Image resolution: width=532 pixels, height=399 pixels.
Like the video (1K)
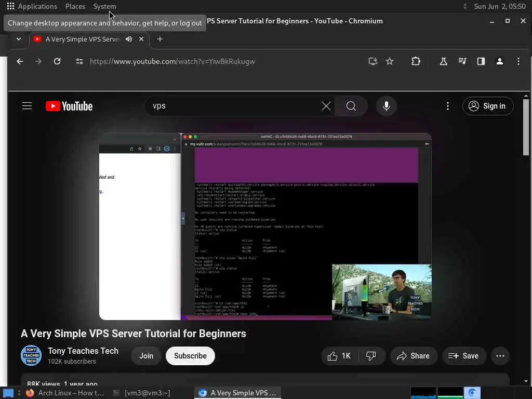coord(339,356)
